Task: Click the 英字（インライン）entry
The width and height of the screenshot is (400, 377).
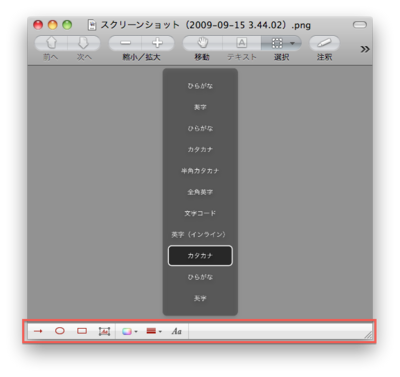Action: click(x=200, y=234)
